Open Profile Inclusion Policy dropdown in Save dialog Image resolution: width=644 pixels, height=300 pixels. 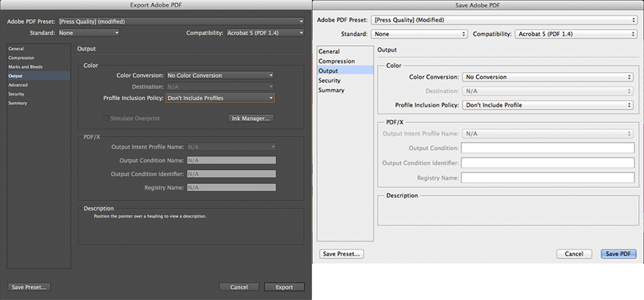pos(548,105)
